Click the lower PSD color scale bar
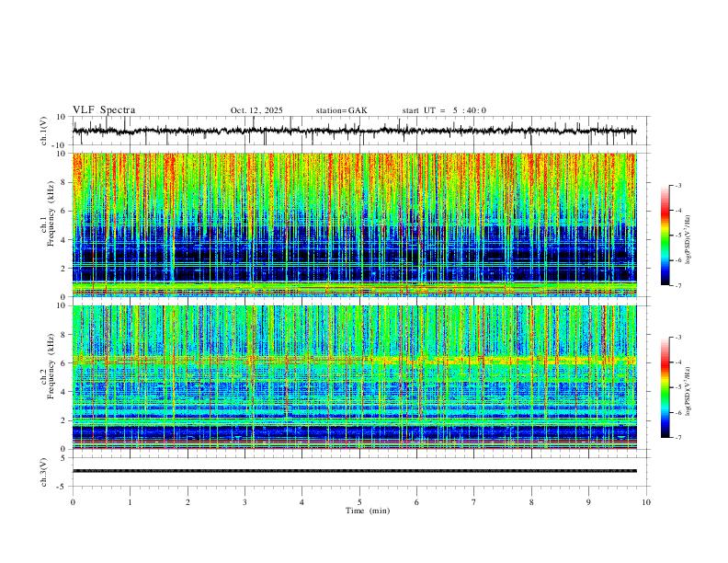The width and height of the screenshot is (728, 563). [x=665, y=387]
